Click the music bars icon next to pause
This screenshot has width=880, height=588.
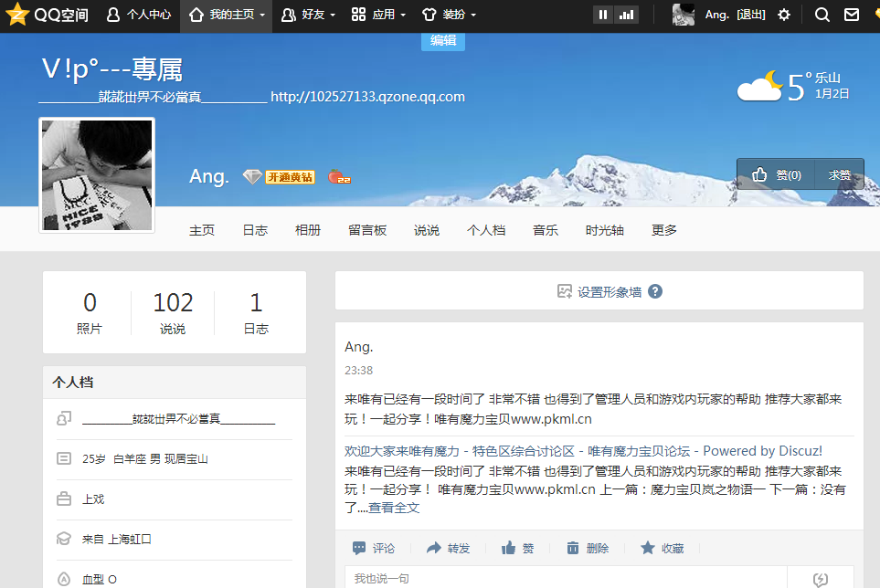click(x=626, y=15)
